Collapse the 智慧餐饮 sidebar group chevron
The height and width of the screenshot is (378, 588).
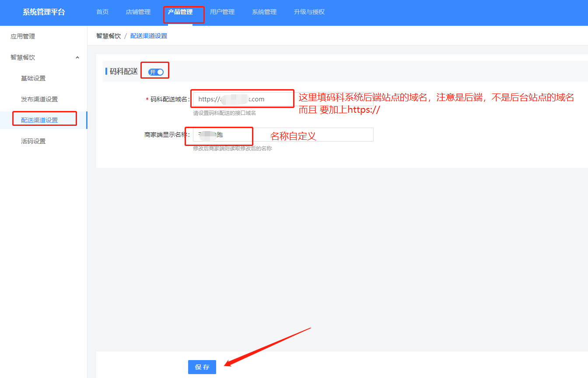point(77,58)
